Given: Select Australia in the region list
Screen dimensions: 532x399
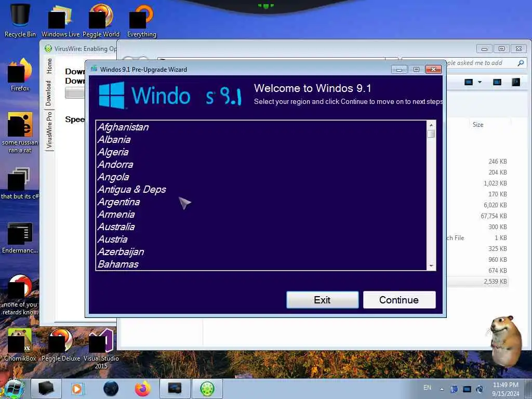Looking at the screenshot, I should coord(261,227).
